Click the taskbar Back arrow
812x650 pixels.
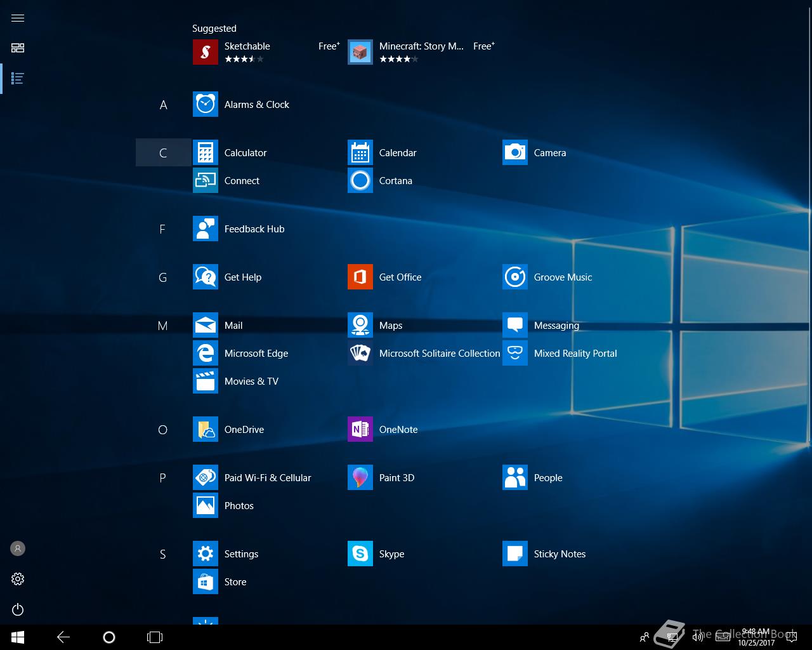click(63, 637)
